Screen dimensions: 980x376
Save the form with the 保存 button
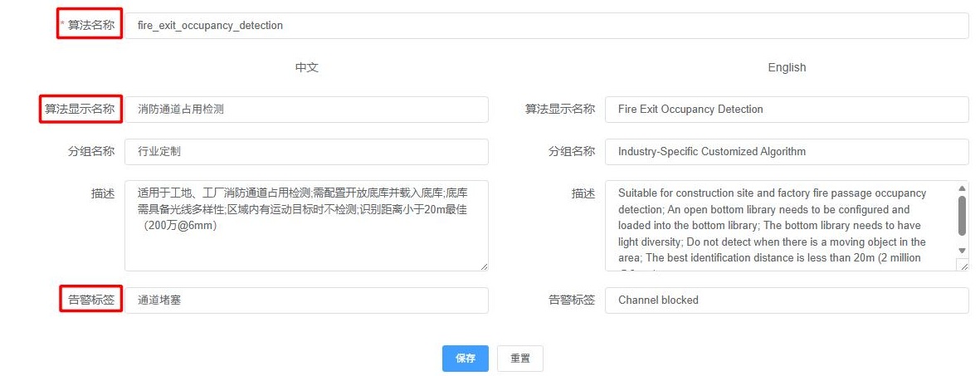click(465, 359)
